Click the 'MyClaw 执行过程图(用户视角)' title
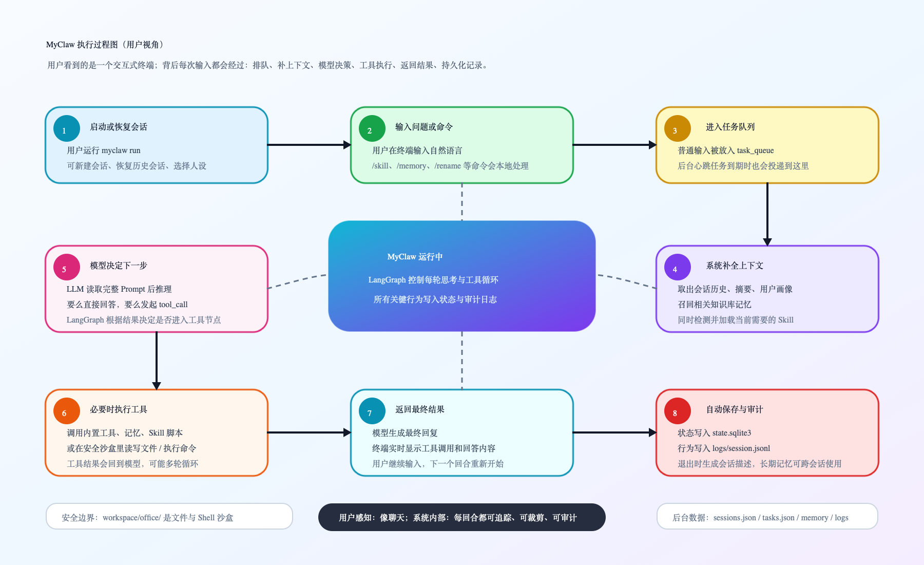 pos(105,45)
